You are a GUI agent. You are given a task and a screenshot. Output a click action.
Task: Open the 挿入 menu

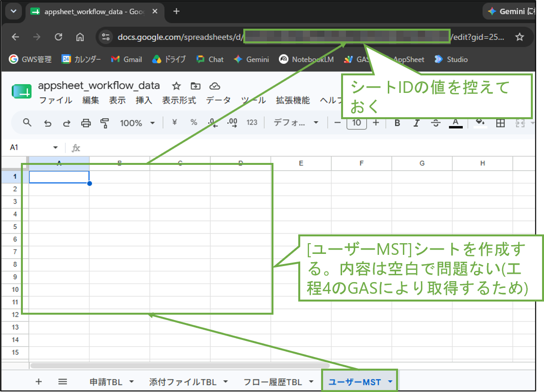point(144,101)
